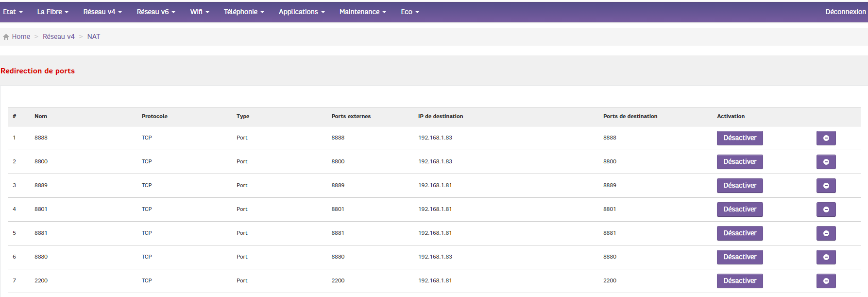
Task: Click the NAT breadcrumb item
Action: 94,36
